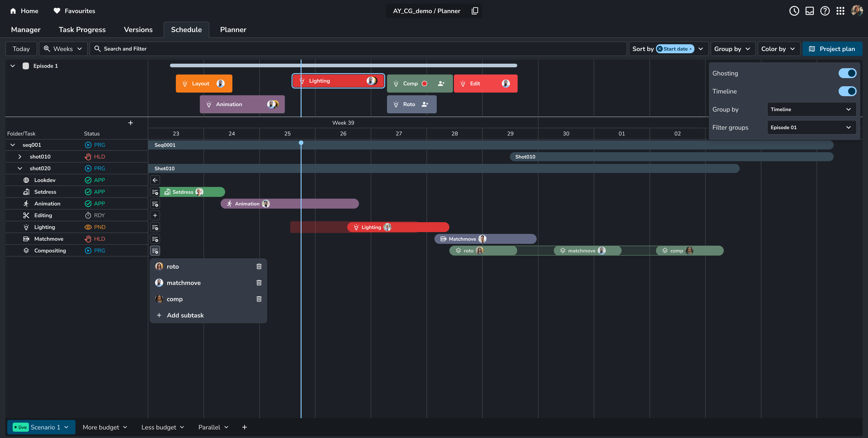Switch to the Task Progress tab
This screenshot has height=438, width=868.
coord(82,30)
